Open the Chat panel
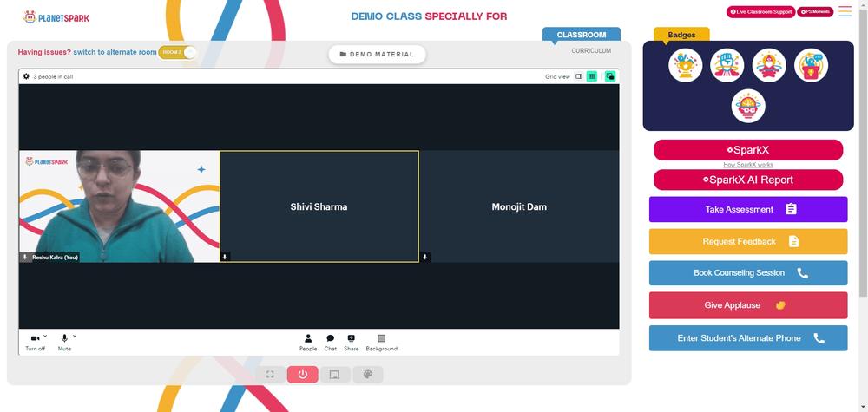 click(331, 343)
